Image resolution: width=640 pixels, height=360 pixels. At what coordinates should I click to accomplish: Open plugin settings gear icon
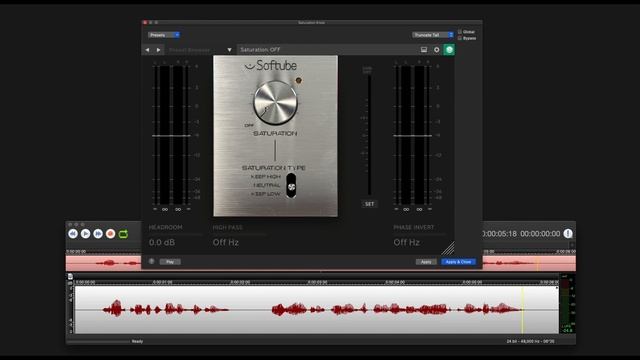(x=436, y=50)
